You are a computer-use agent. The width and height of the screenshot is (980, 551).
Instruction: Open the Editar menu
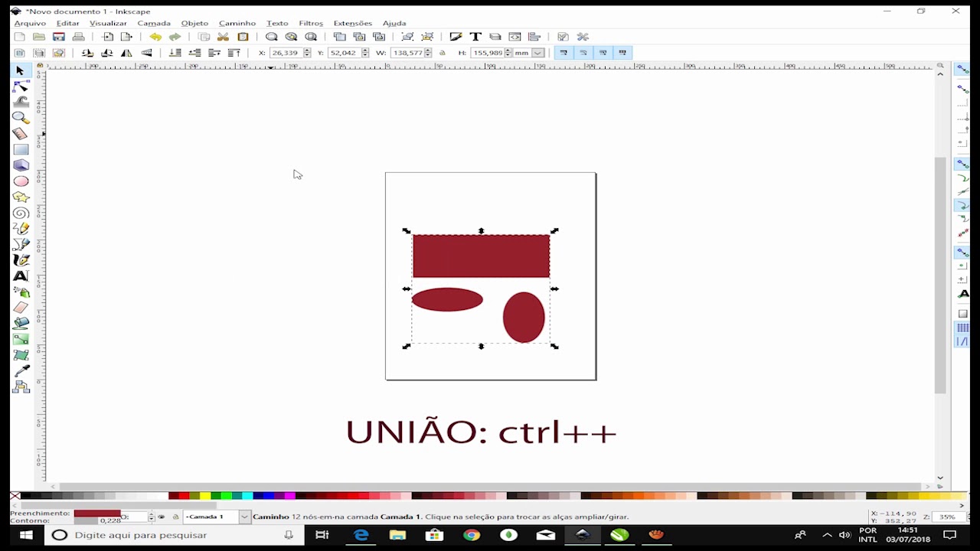[x=67, y=23]
